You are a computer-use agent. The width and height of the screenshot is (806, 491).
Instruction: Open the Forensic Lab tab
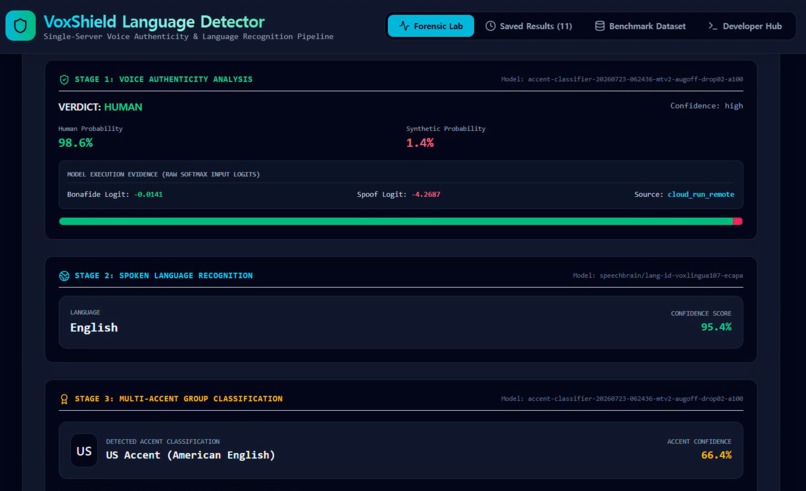point(431,26)
